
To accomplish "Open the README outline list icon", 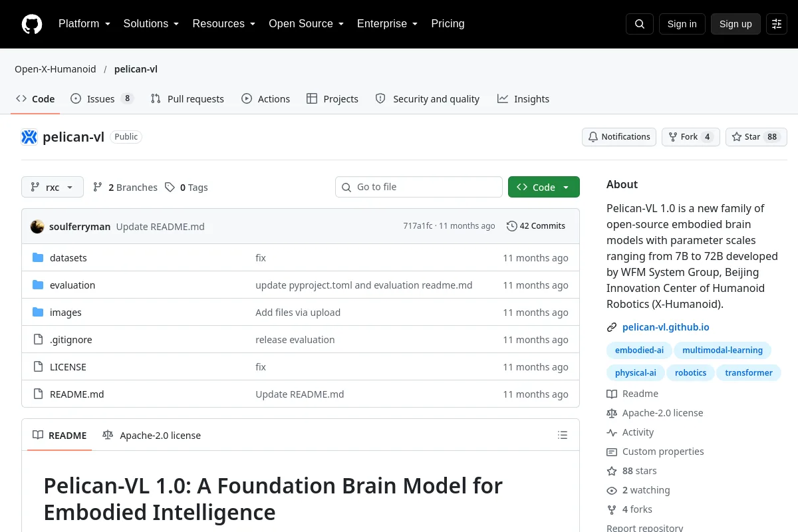I will tap(563, 436).
